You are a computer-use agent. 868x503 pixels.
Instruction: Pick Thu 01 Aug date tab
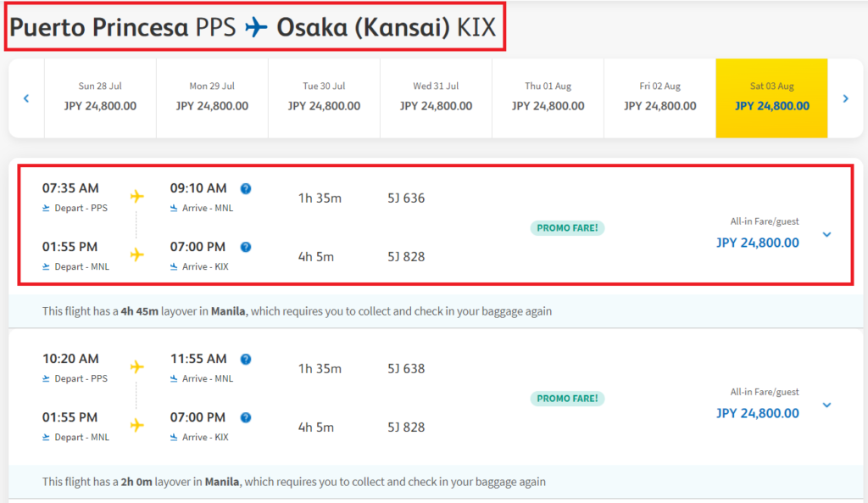coord(548,98)
